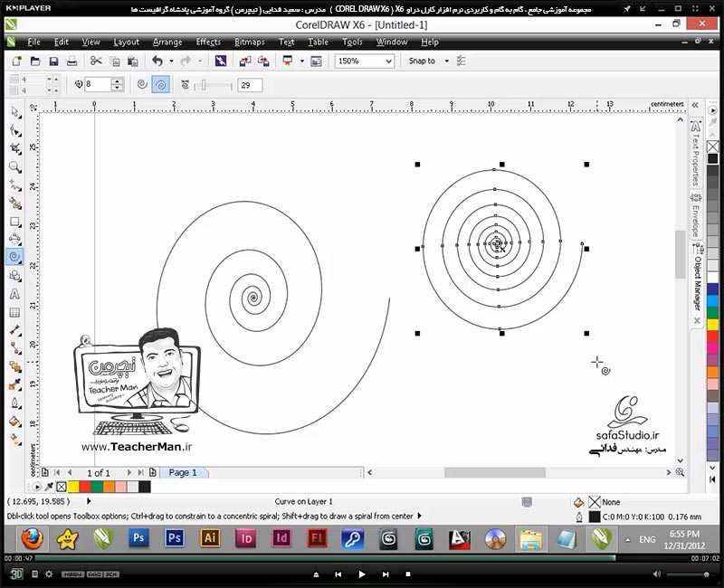
Task: Select the Table tool
Action: tap(14, 312)
